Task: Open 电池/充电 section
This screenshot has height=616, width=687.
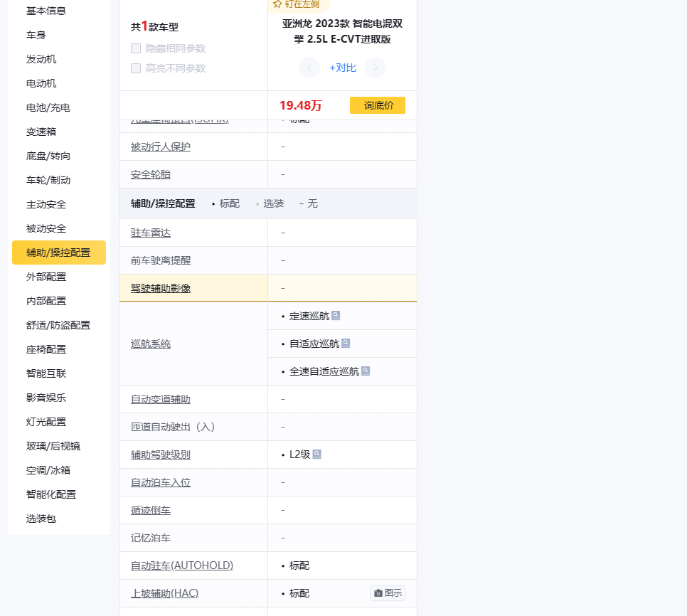Action: (48, 107)
